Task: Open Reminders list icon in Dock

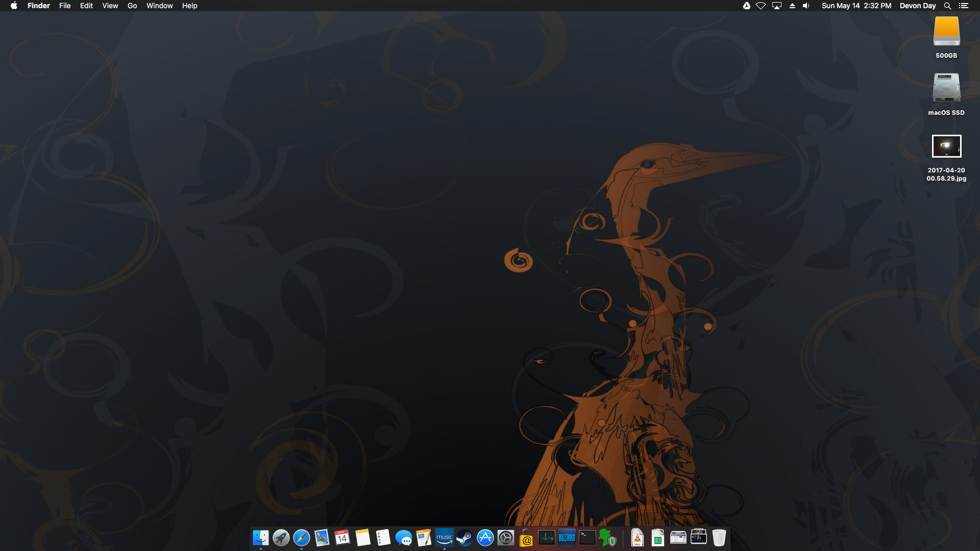Action: [x=383, y=538]
